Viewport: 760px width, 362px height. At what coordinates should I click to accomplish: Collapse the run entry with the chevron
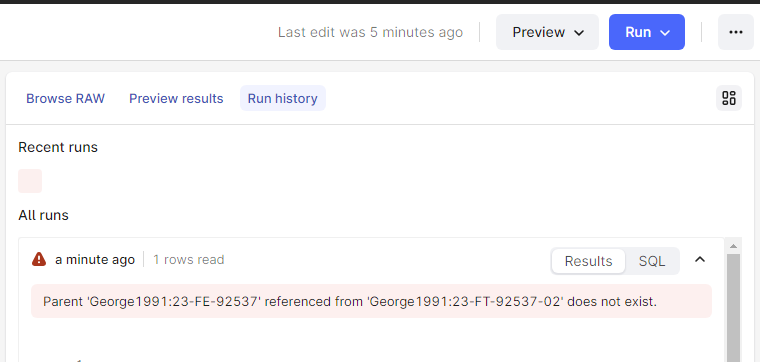699,259
